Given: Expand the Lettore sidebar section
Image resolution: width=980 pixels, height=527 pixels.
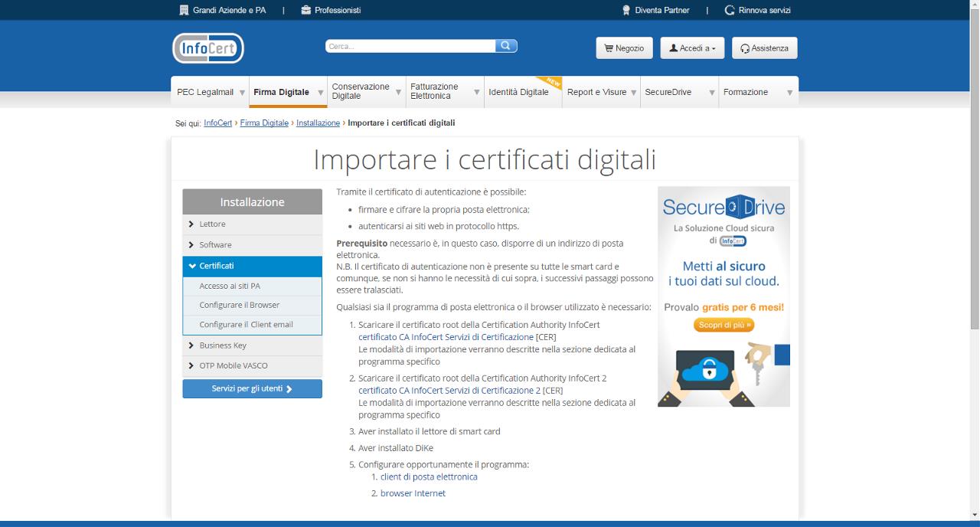Looking at the screenshot, I should coord(252,224).
